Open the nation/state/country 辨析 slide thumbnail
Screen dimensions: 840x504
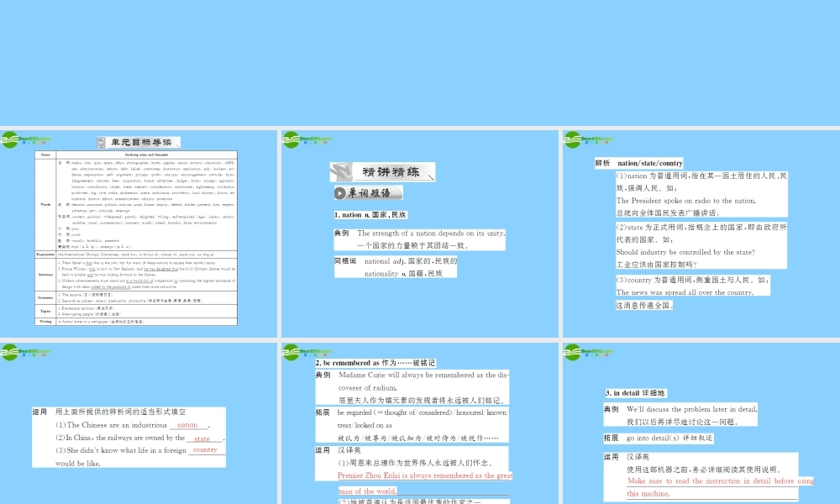tap(701, 234)
